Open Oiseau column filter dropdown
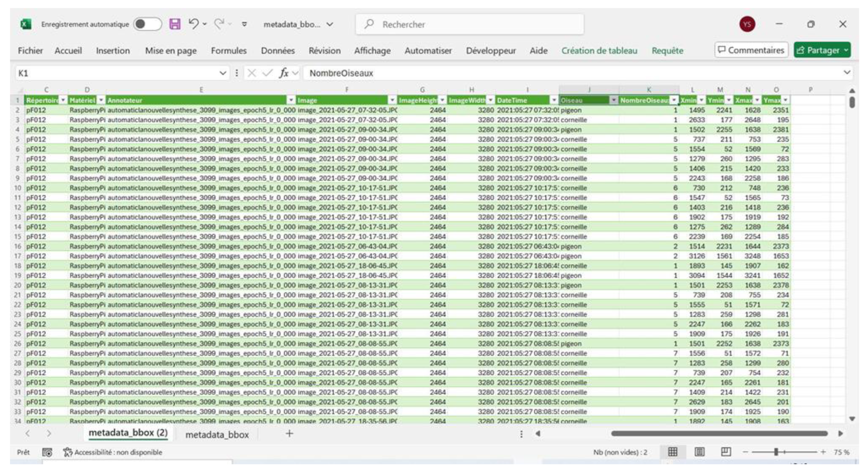 pyautogui.click(x=614, y=100)
